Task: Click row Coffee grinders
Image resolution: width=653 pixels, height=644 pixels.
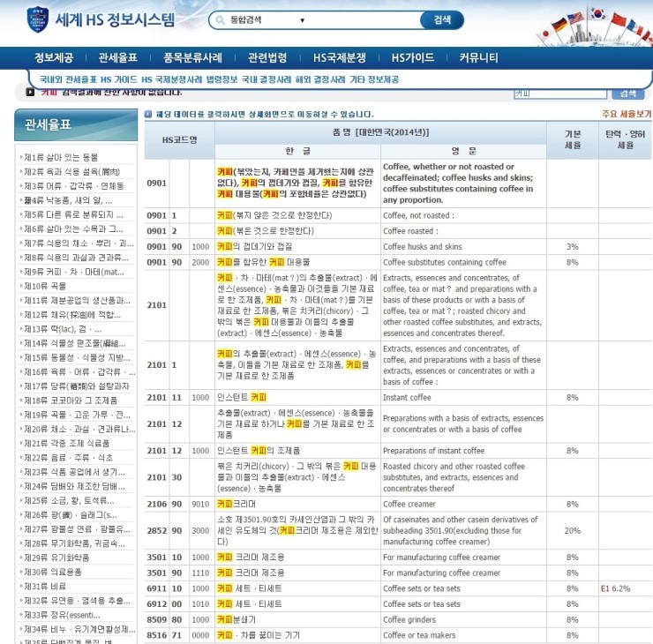Action: 398,620
